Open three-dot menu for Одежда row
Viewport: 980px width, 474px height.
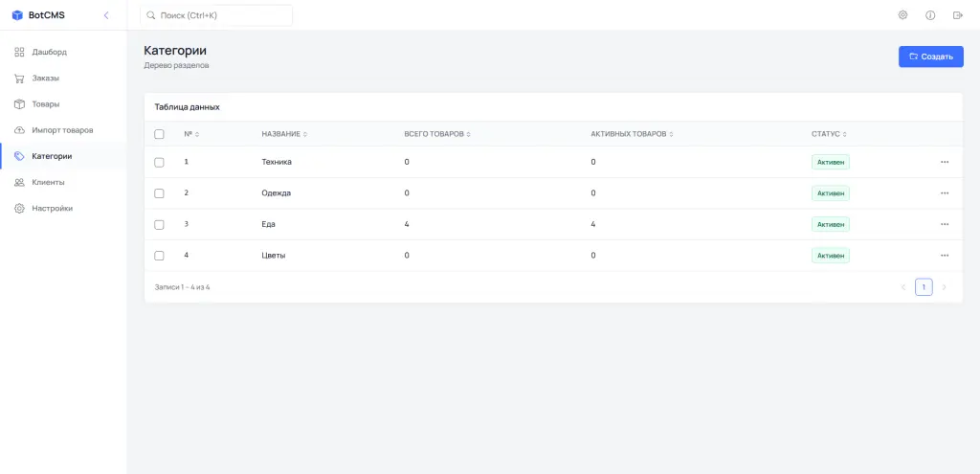(945, 193)
